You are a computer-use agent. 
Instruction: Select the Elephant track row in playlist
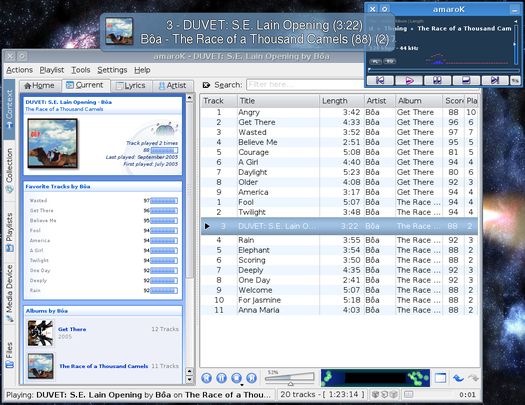tap(339, 250)
